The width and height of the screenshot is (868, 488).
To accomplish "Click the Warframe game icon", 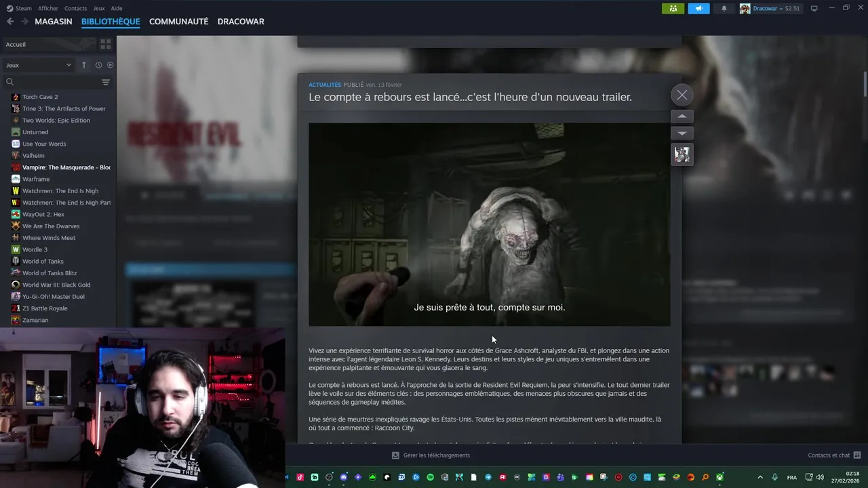I will coord(16,179).
